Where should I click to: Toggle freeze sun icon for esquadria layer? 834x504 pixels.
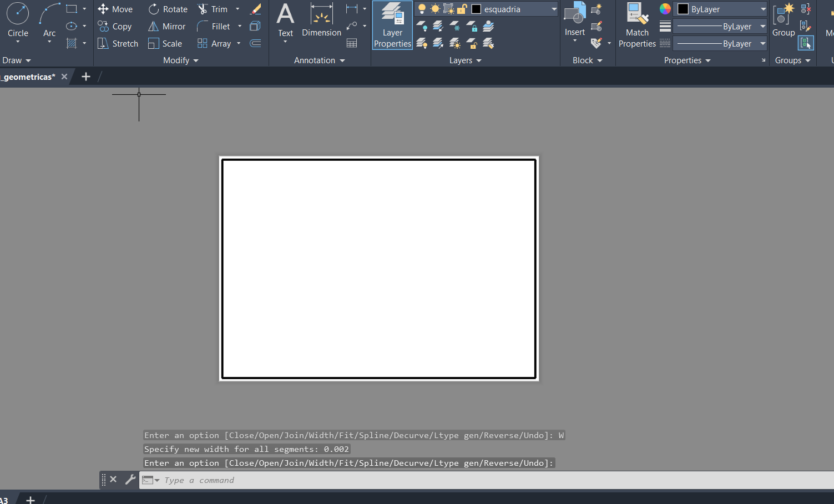435,9
